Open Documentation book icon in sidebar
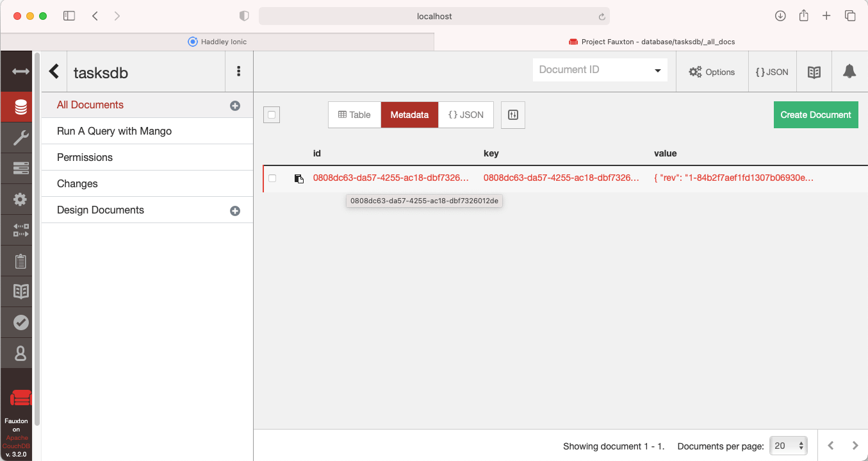Viewport: 868px width, 461px height. [x=20, y=292]
